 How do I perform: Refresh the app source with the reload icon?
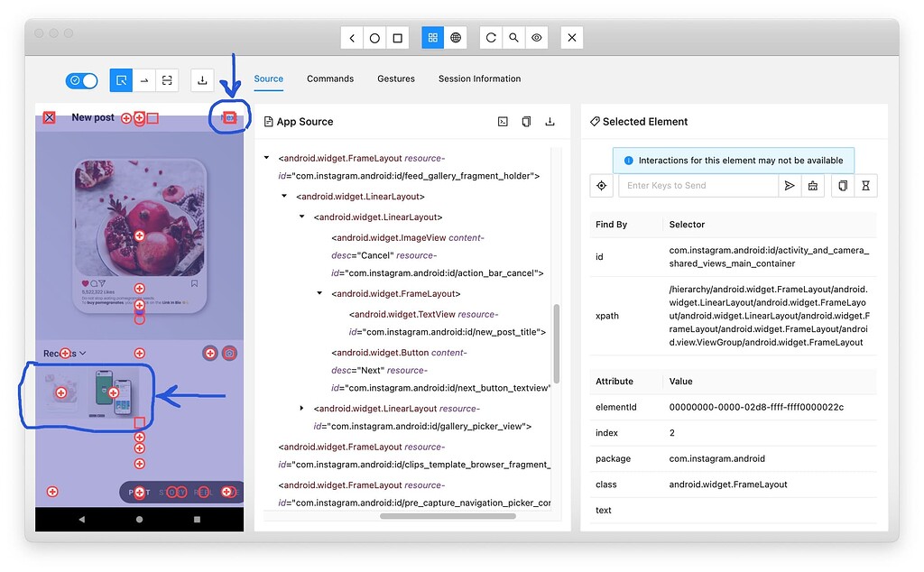(x=491, y=37)
